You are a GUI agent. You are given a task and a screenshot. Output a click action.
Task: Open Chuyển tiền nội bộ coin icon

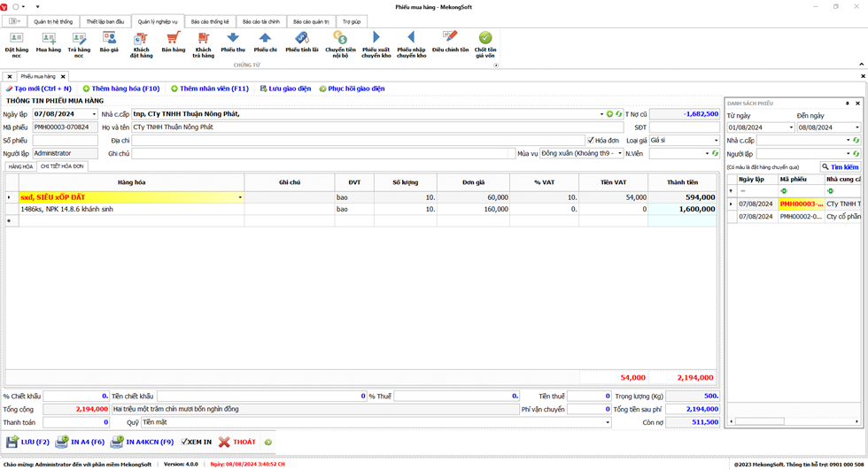pos(340,38)
